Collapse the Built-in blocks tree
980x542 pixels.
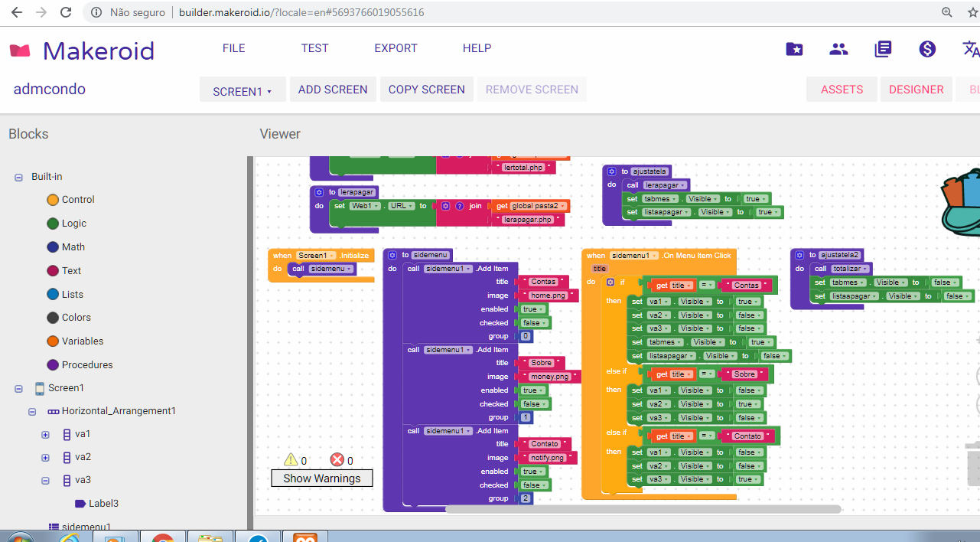(x=19, y=177)
